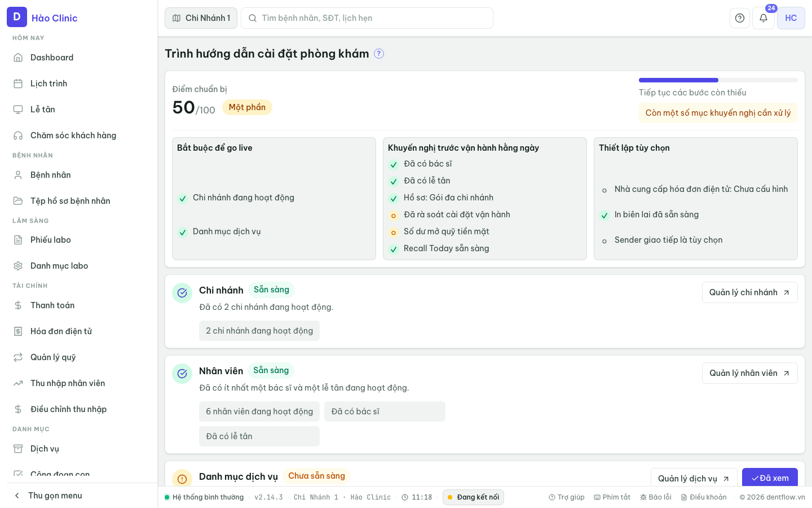Click the khuyến nghị cần xử lý notice
This screenshot has height=508, width=812.
click(x=718, y=113)
